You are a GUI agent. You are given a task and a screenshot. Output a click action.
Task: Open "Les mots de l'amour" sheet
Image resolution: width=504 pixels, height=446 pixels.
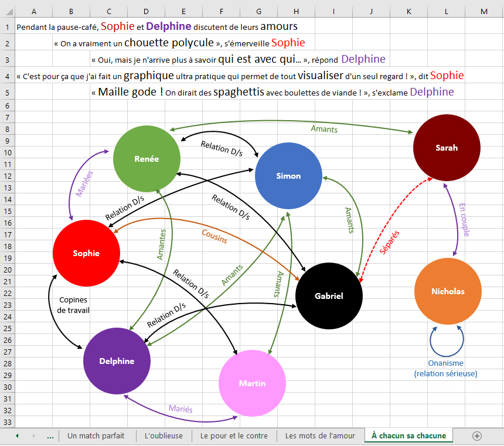(x=320, y=435)
